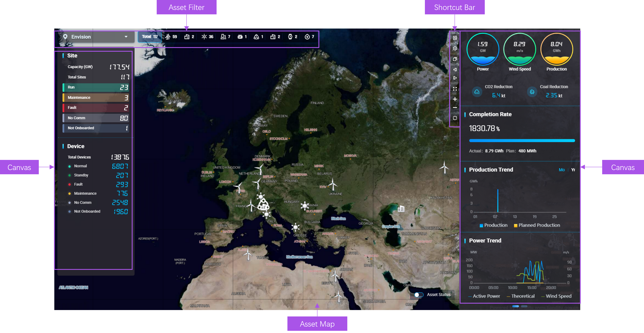The image size is (644, 333).
Task: Select the Total 117 filter tab
Action: [x=149, y=37]
